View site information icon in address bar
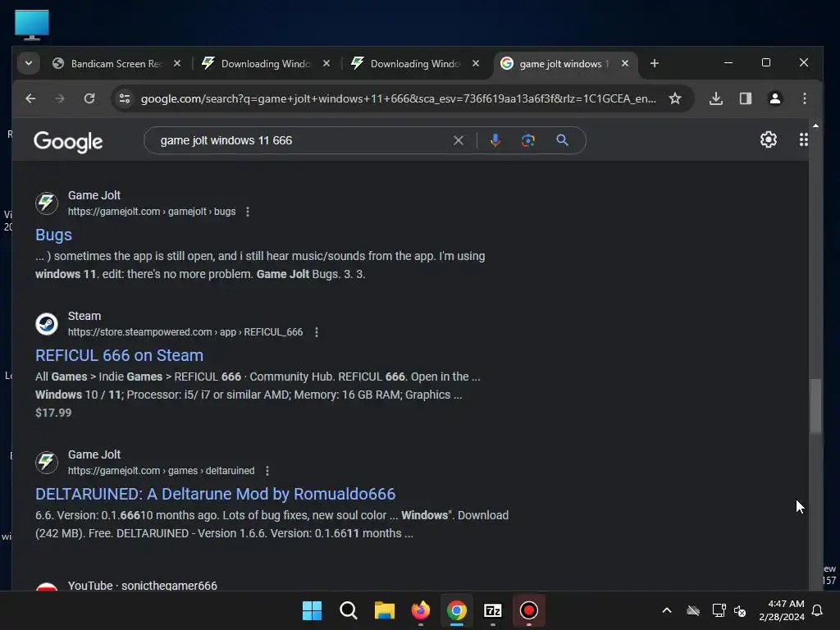The image size is (840, 630). (125, 98)
